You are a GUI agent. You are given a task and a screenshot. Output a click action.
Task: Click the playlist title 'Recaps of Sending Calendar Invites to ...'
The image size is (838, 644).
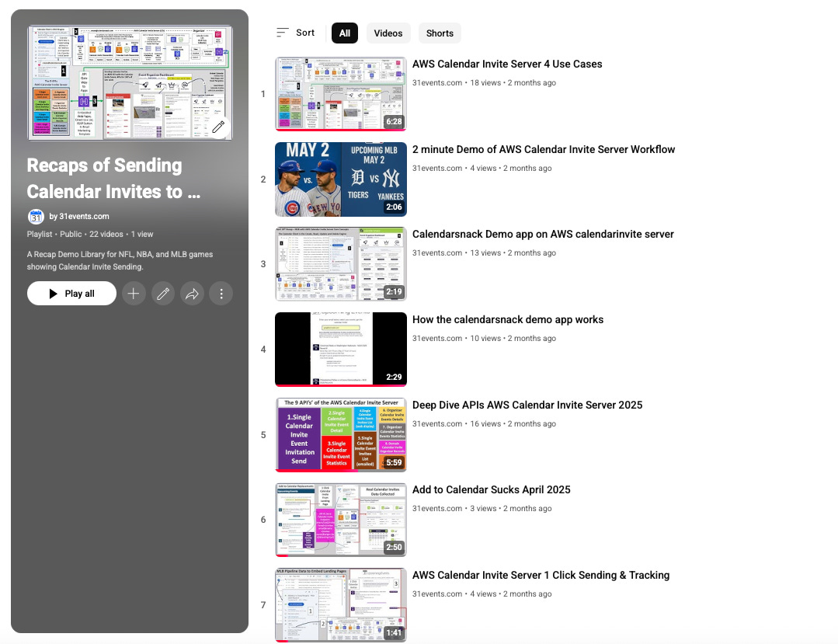[x=114, y=179]
